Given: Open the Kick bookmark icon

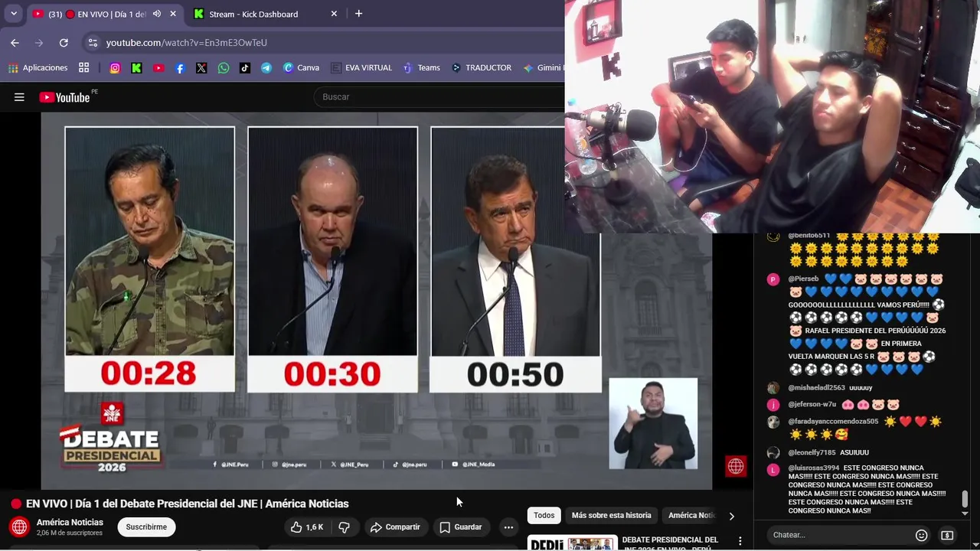Looking at the screenshot, I should (x=136, y=68).
